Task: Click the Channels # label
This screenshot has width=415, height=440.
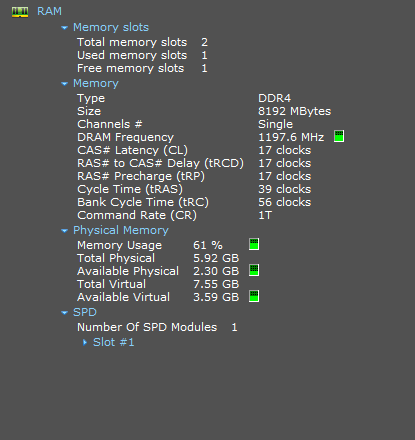Action: tap(110, 124)
